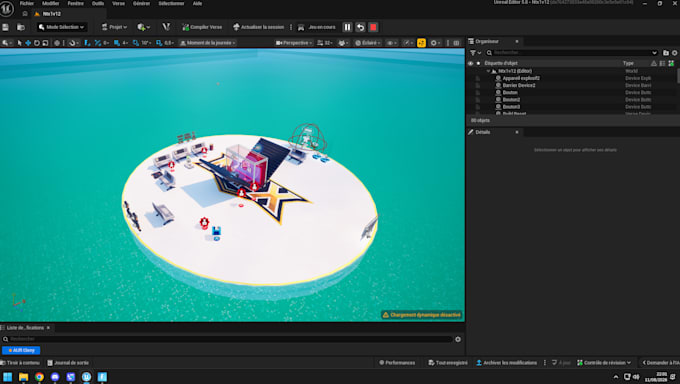
Task: Collapse the Ntx1v12 (Editor) tree node
Action: click(x=488, y=71)
